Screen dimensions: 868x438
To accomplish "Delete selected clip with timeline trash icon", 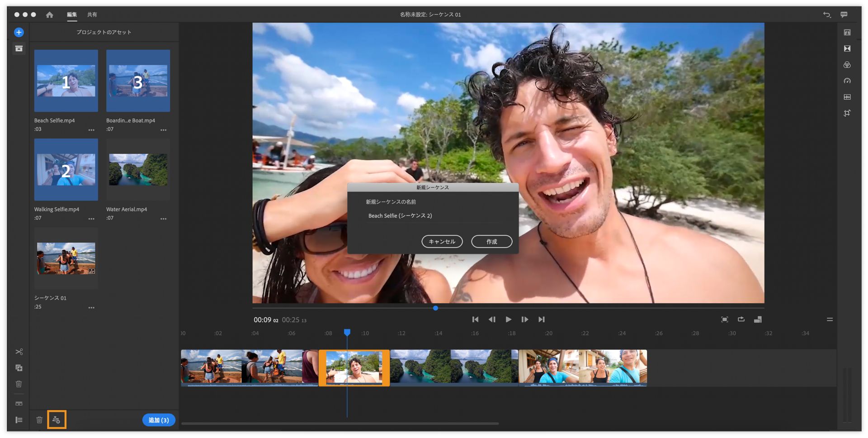I will [19, 384].
